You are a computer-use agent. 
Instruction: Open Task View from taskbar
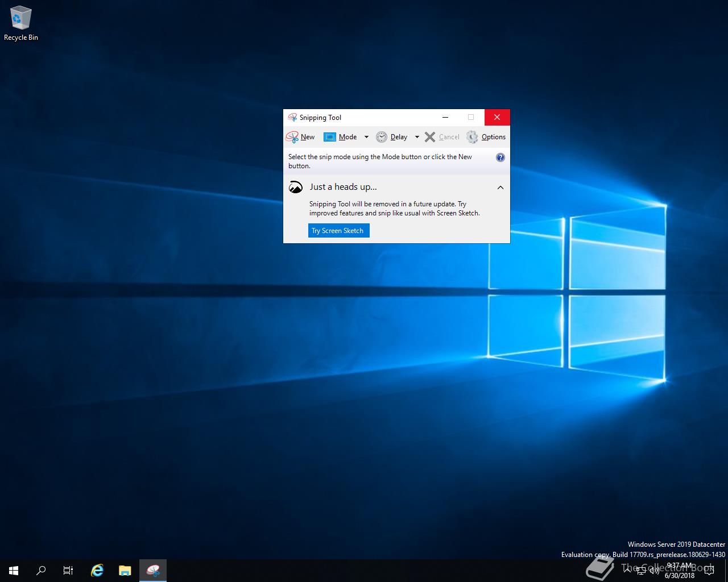tap(68, 571)
